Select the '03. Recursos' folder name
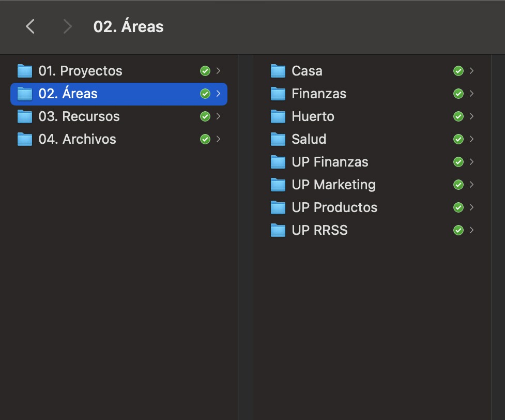This screenshot has width=505, height=420. click(x=79, y=116)
